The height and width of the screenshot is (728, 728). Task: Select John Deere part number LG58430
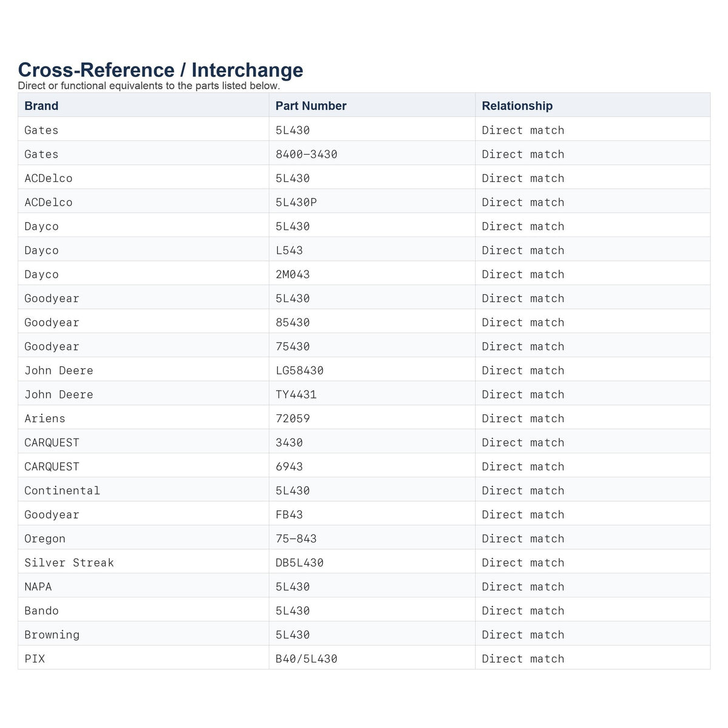(x=300, y=370)
